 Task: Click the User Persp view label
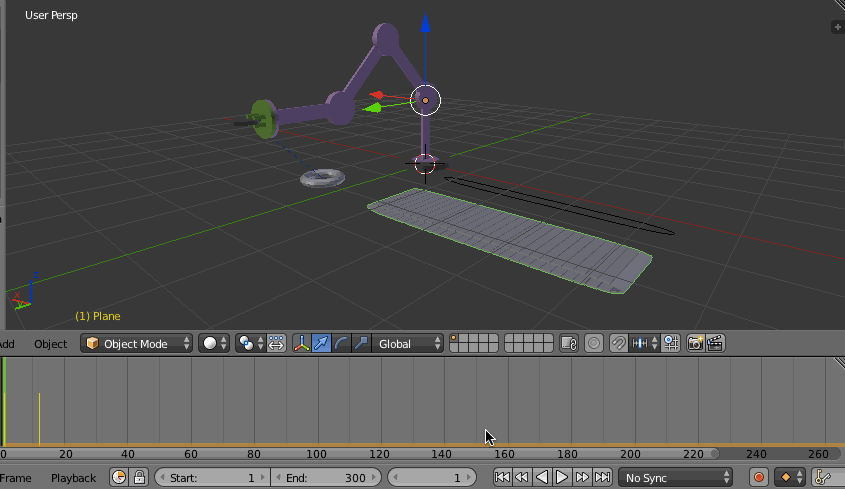pyautogui.click(x=51, y=15)
